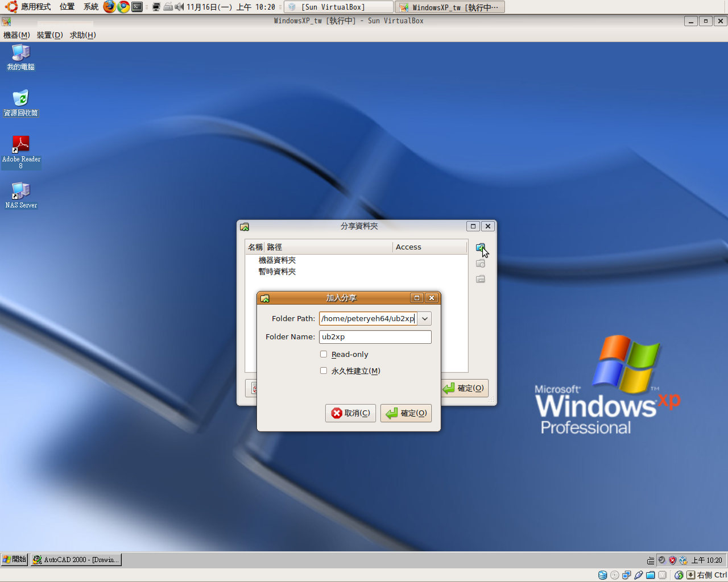Click the CD/DVD status bar icon
The image size is (728, 582).
click(x=614, y=575)
